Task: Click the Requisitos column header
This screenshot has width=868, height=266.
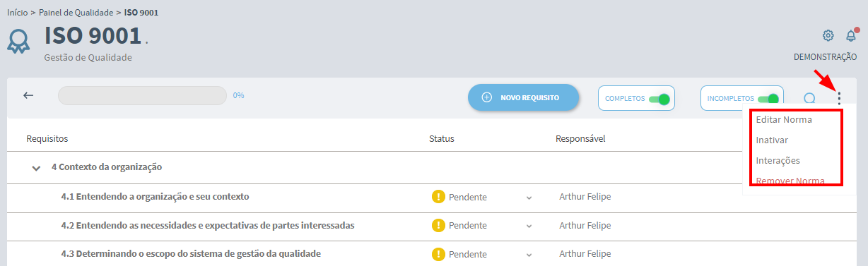Action: pos(47,139)
